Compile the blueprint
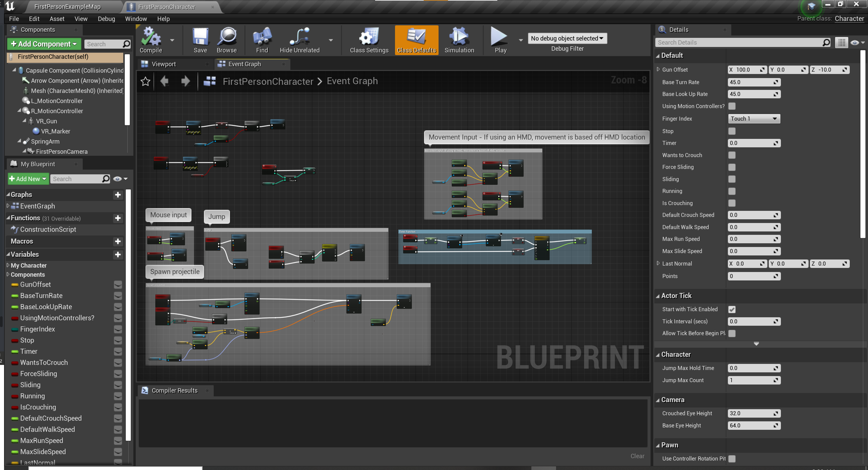This screenshot has width=868, height=470. (x=151, y=40)
